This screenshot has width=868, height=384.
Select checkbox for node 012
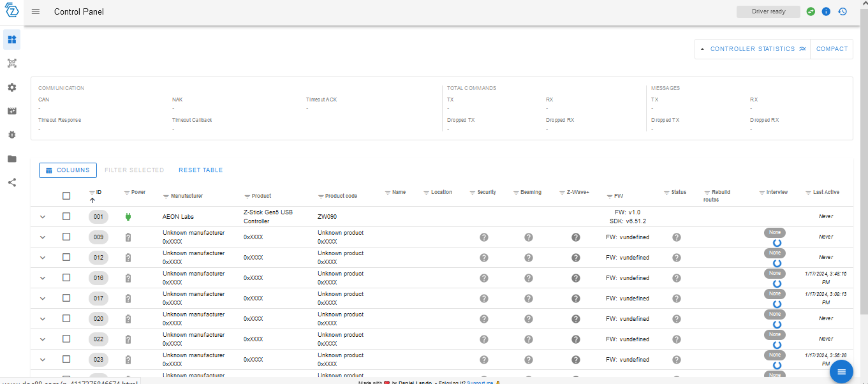66,258
